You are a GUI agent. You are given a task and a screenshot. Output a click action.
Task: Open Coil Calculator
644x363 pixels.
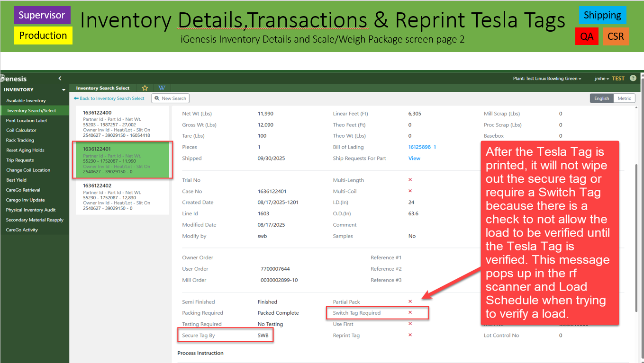(21, 130)
